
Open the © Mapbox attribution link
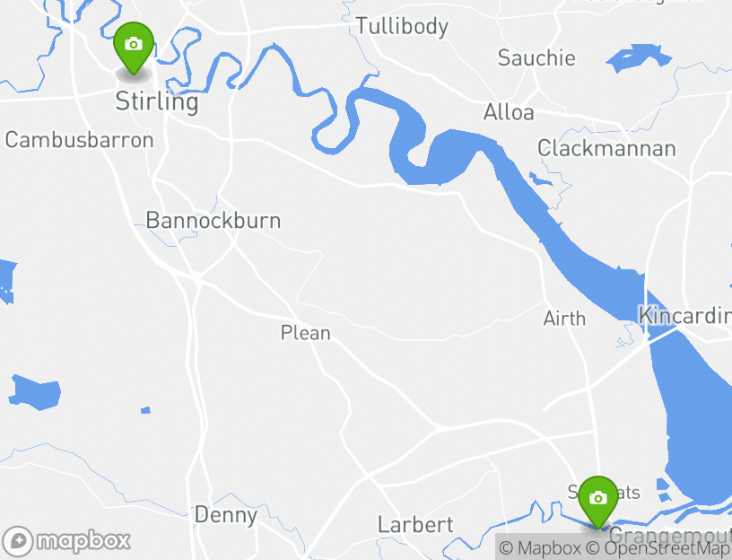click(540, 548)
